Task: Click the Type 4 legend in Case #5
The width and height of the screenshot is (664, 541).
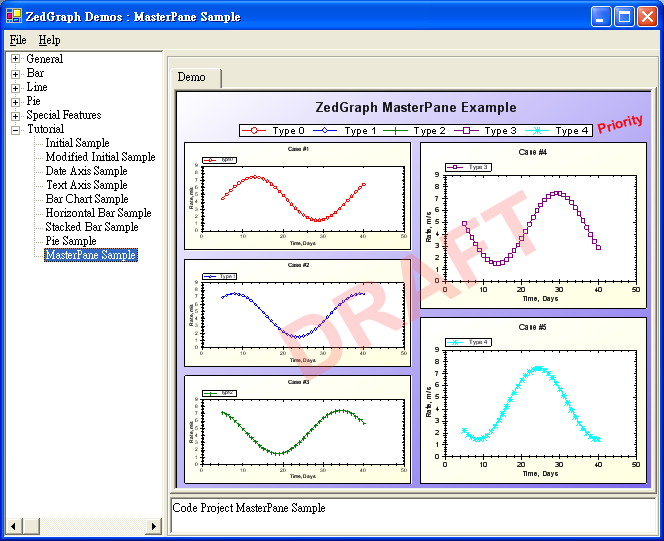Action: click(x=468, y=342)
